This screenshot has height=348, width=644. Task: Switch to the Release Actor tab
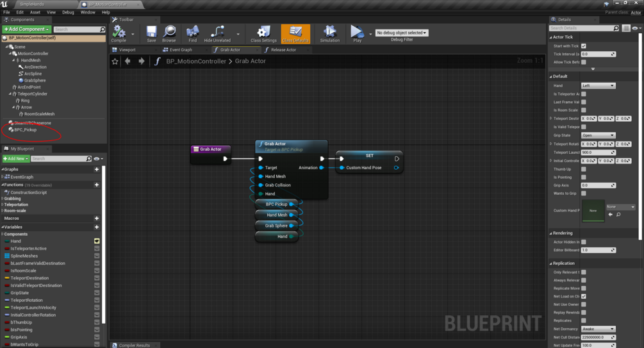tap(283, 50)
